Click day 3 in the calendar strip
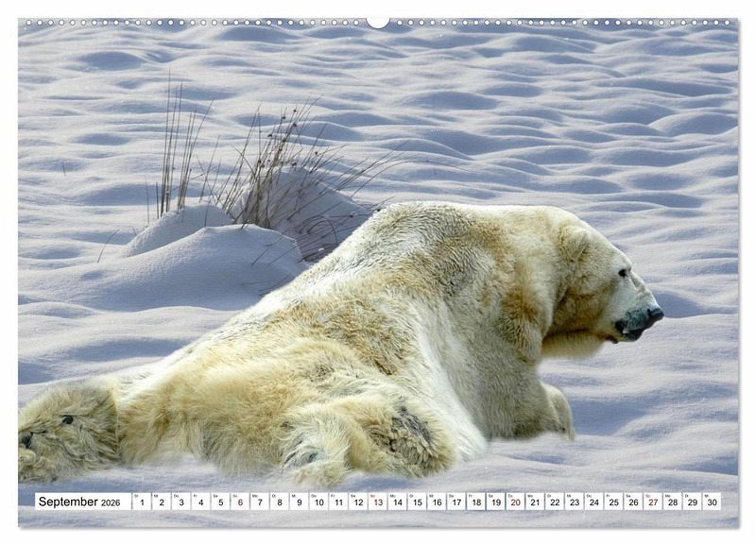This screenshot has height=545, width=756. (180, 502)
